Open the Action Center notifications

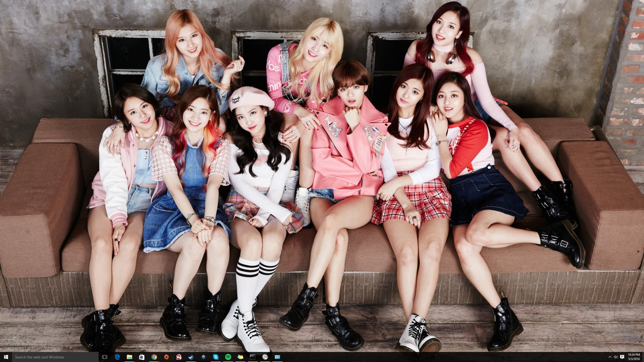(x=622, y=357)
